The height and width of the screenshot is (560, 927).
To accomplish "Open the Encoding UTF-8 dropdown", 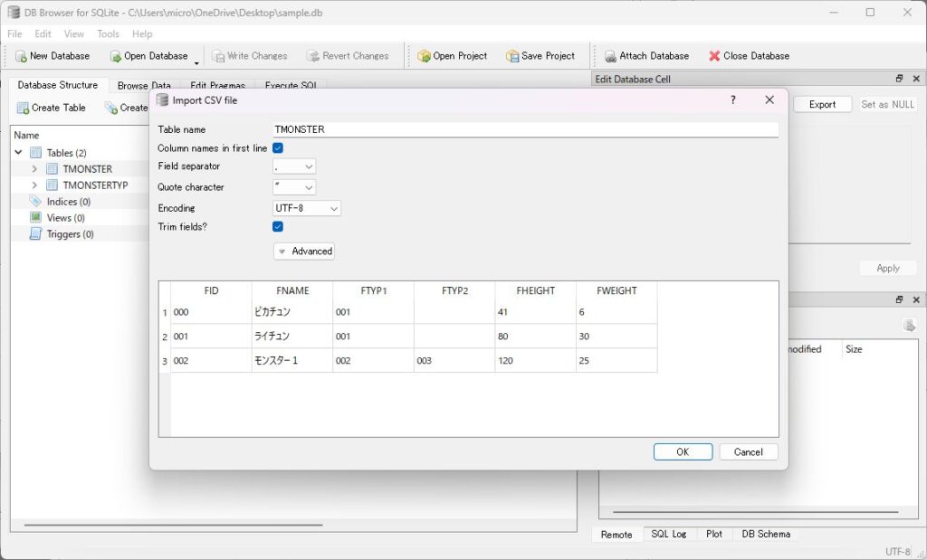I will 307,208.
